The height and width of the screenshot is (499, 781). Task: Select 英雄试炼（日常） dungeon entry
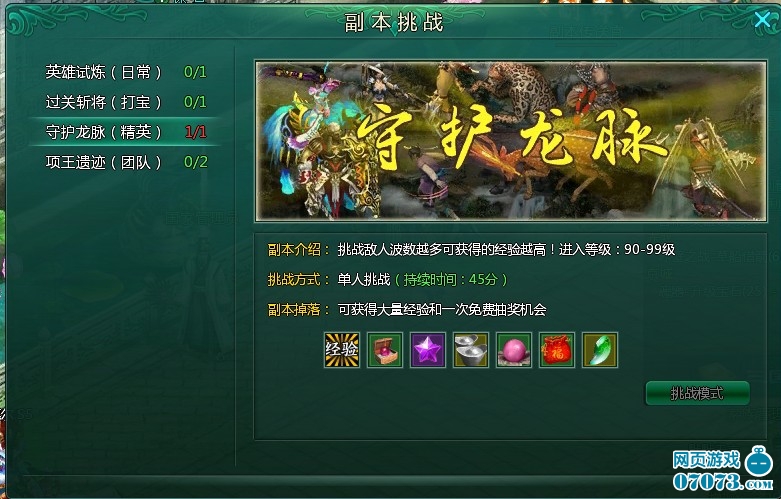click(126, 72)
